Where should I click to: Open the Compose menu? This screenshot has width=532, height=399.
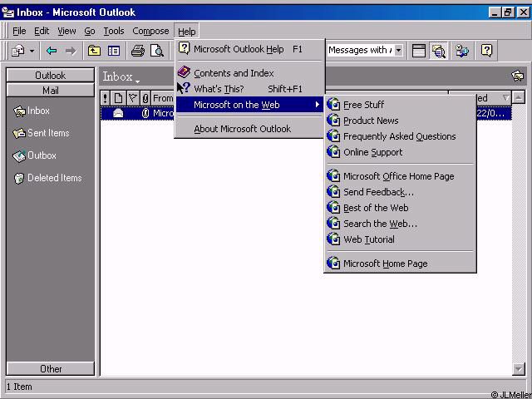[x=150, y=32]
